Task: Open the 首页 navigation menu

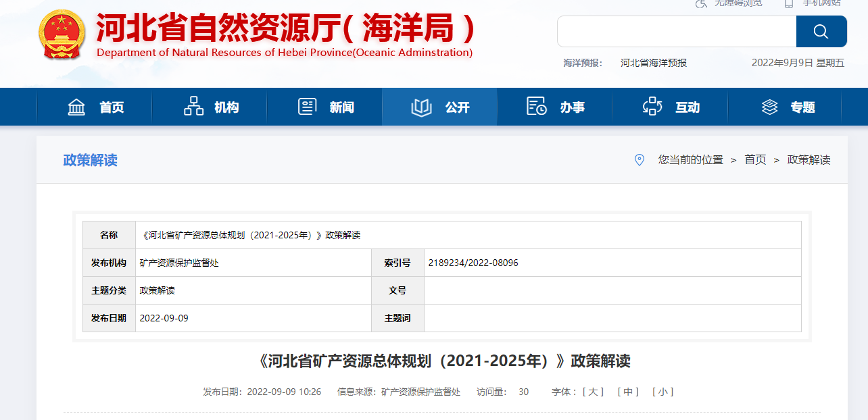Action: 95,107
